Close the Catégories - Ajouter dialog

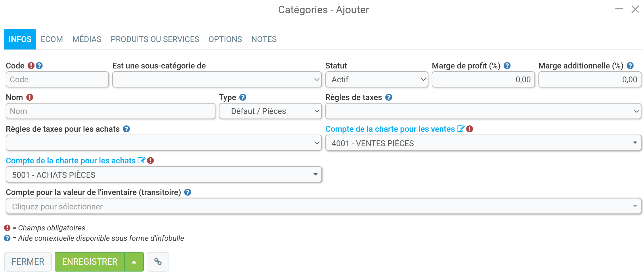(635, 9)
